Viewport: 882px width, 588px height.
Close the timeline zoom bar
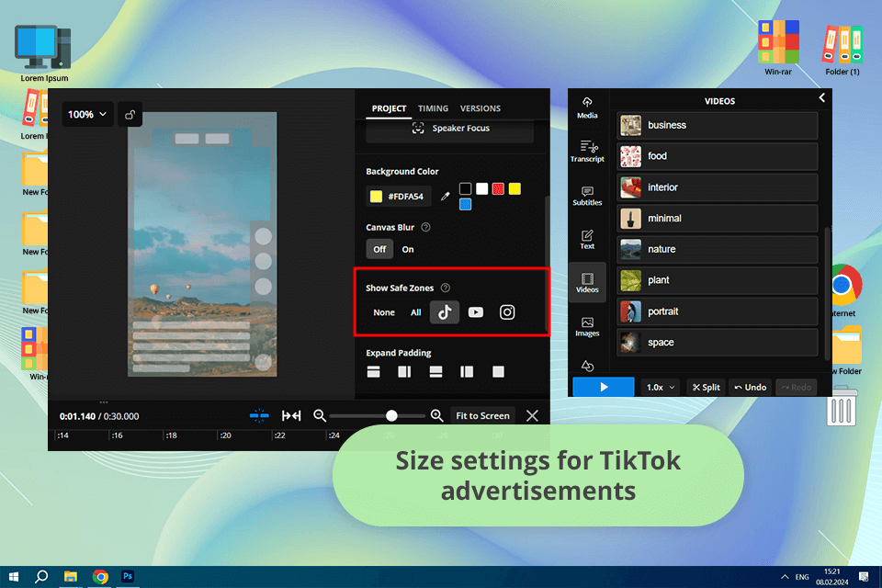[532, 416]
